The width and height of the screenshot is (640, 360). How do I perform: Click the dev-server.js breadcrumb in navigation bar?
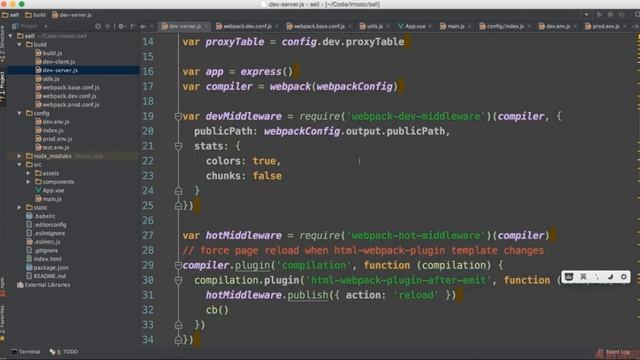point(72,15)
